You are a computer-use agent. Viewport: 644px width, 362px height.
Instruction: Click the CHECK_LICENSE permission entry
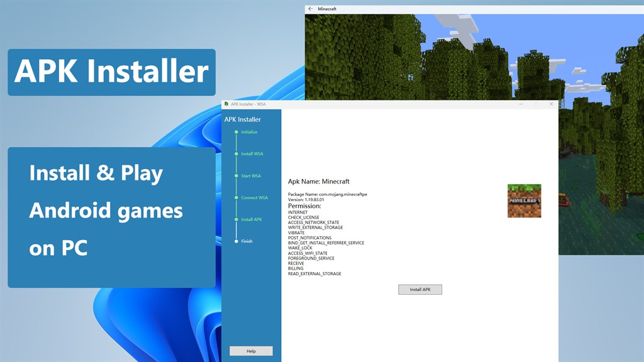click(x=303, y=217)
